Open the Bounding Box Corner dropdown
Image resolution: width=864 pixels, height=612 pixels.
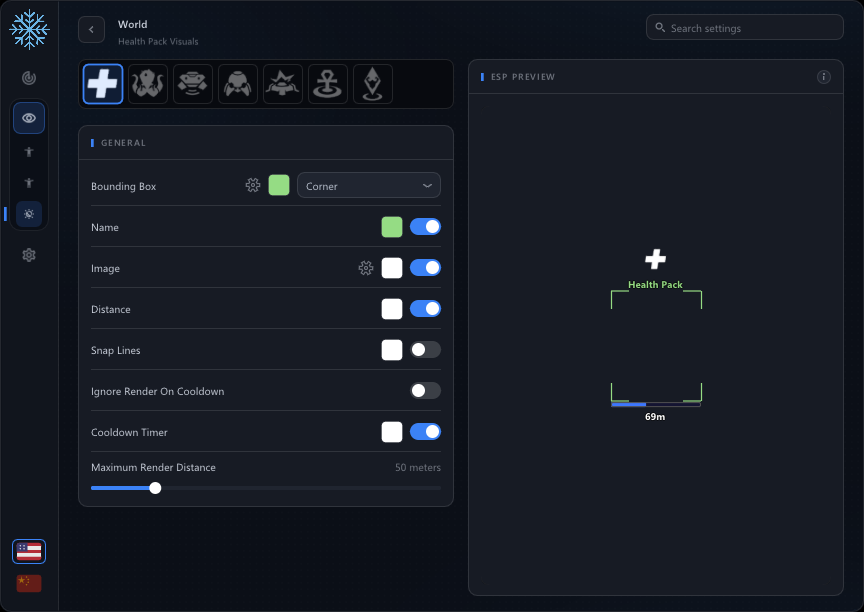tap(369, 186)
